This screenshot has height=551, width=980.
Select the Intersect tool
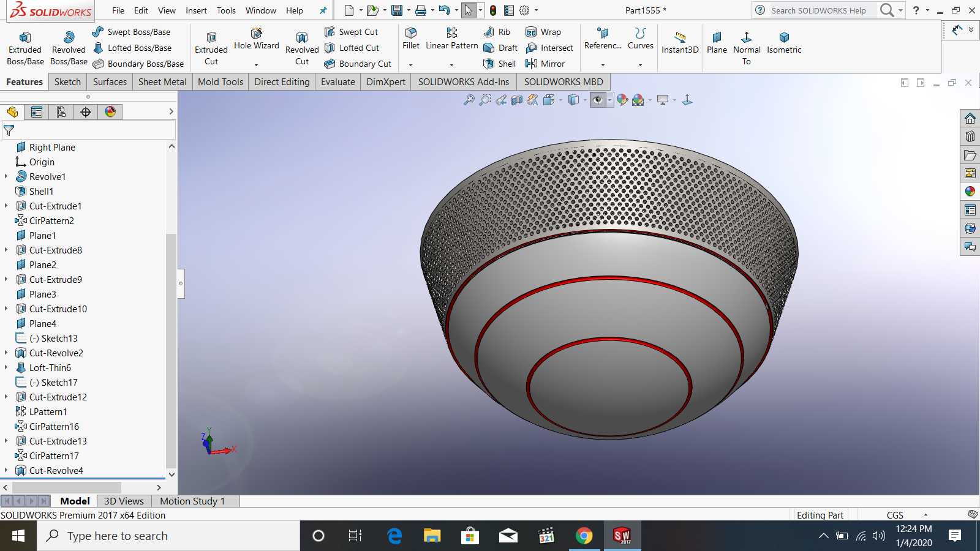[x=549, y=48]
